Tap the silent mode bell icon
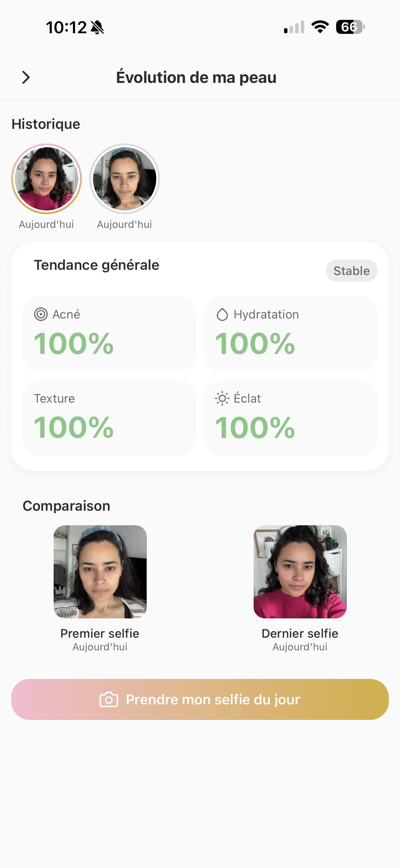 (98, 27)
